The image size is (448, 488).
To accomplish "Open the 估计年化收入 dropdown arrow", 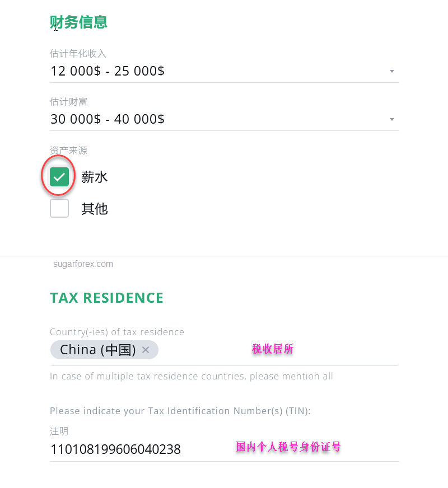I will coord(392,71).
